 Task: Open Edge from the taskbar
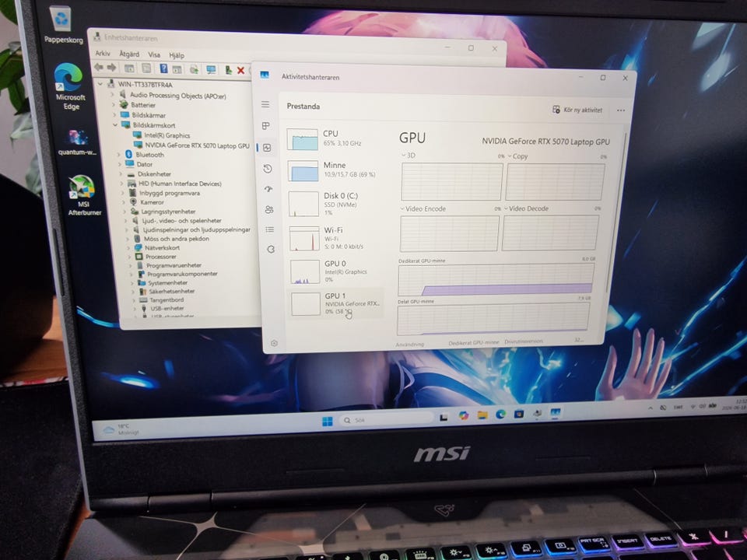tap(500, 415)
